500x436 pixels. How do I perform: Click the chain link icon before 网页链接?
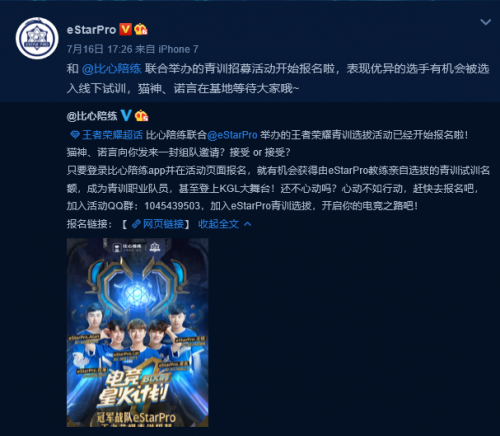(x=136, y=224)
